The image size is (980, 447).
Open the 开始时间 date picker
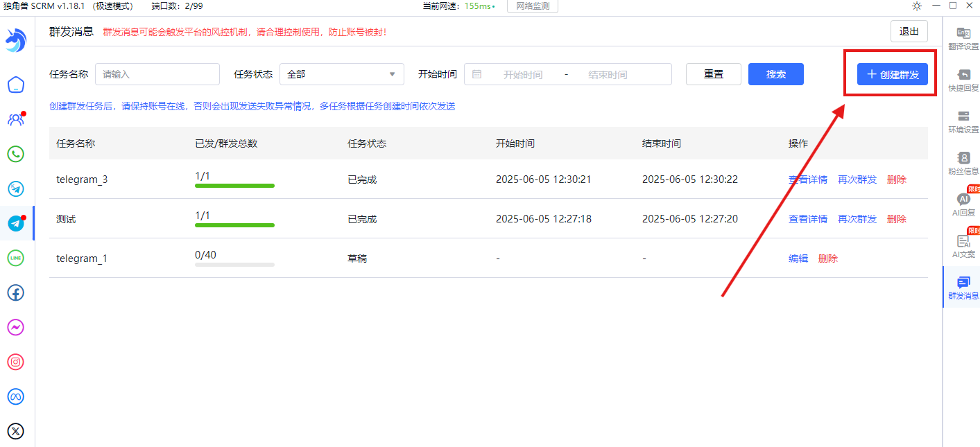click(522, 74)
